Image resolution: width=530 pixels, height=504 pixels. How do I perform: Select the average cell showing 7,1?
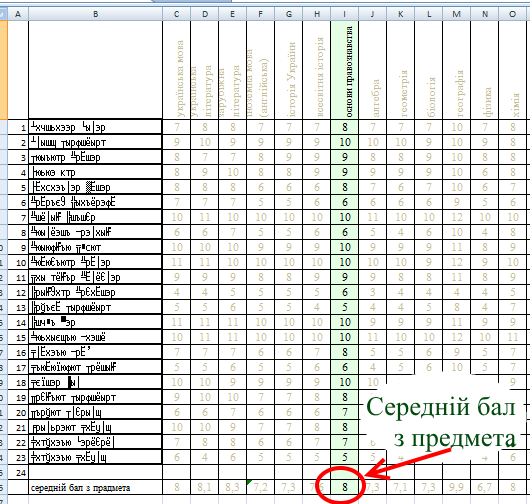pos(401,487)
